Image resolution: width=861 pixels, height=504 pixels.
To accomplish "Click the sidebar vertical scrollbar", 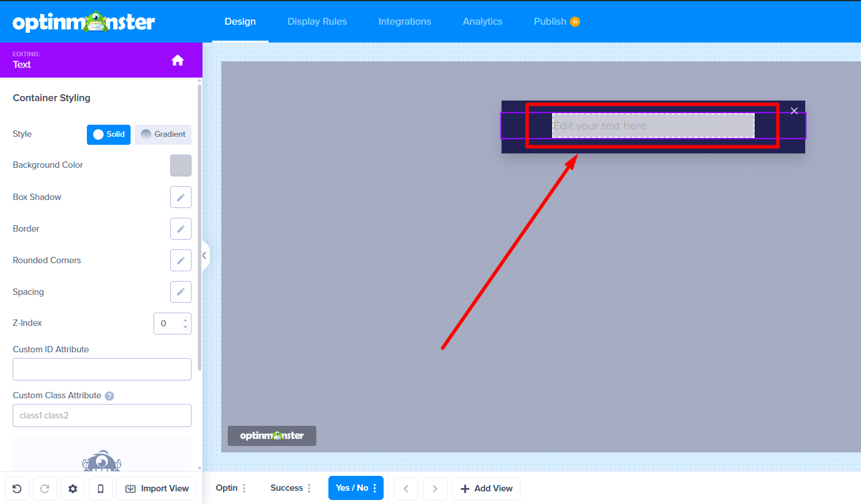I will [200, 227].
